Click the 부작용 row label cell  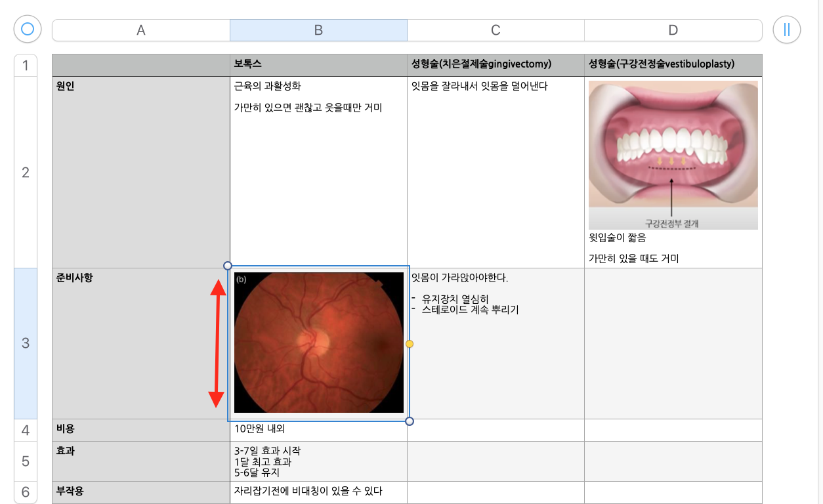click(140, 492)
